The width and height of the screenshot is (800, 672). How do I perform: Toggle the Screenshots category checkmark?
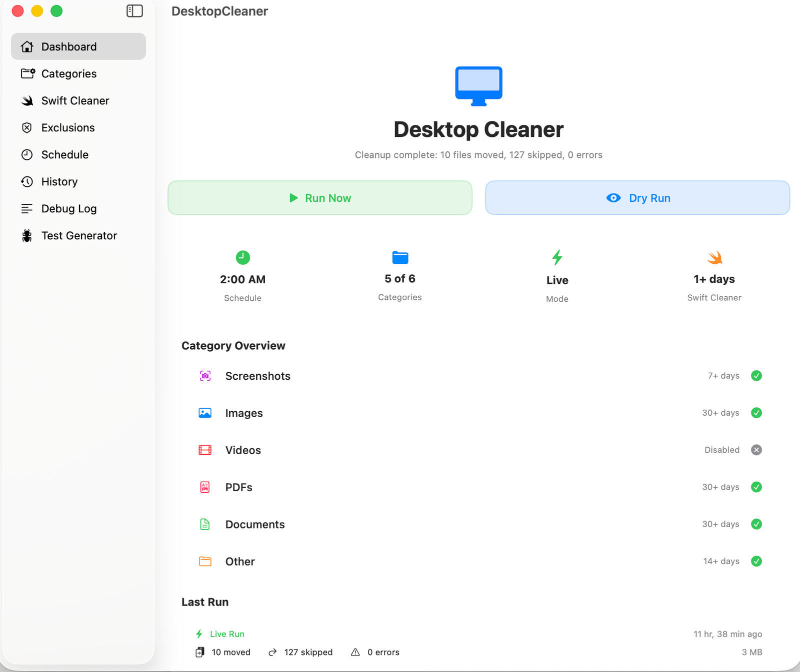756,376
